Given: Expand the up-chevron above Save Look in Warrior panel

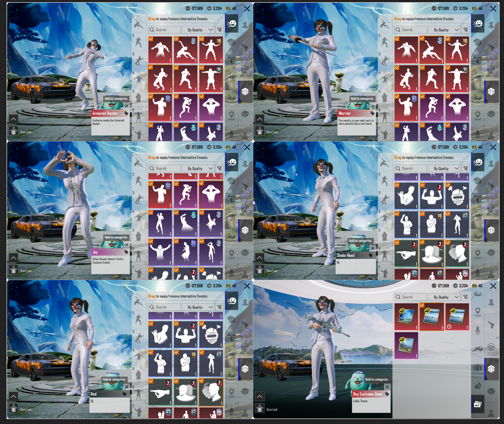Looking at the screenshot, I should tap(260, 119).
